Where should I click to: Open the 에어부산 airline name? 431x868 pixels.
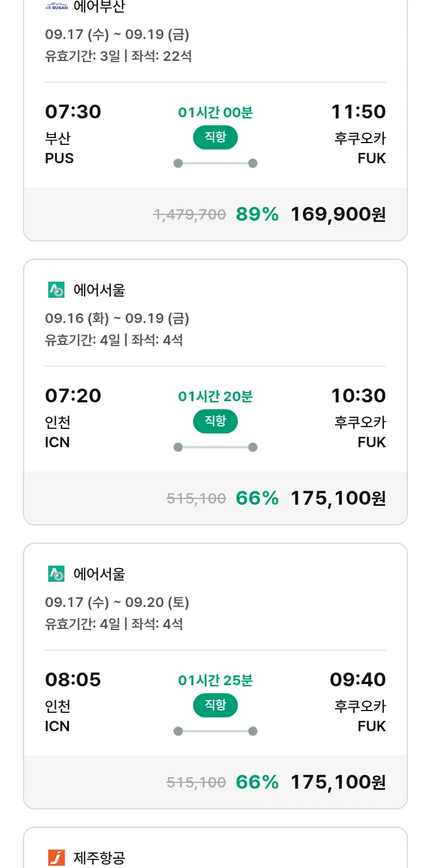coord(99,7)
